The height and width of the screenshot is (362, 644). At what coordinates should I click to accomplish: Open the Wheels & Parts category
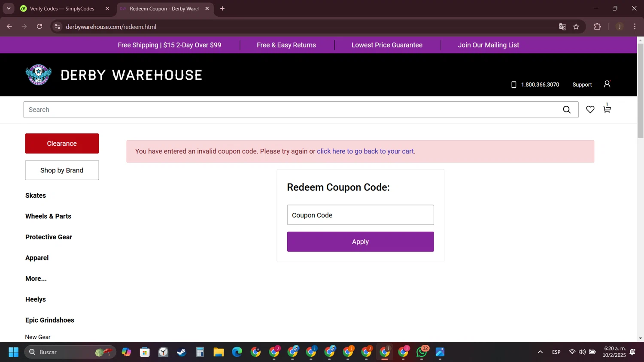coord(49,216)
